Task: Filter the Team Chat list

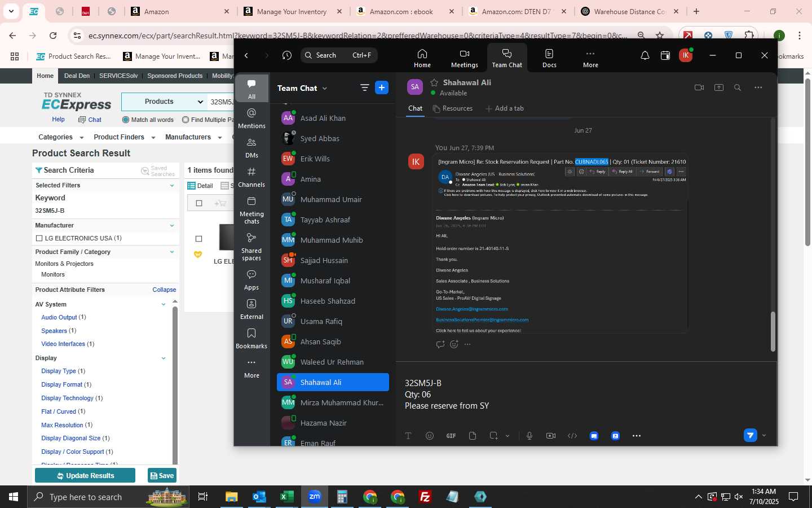Action: [x=364, y=87]
